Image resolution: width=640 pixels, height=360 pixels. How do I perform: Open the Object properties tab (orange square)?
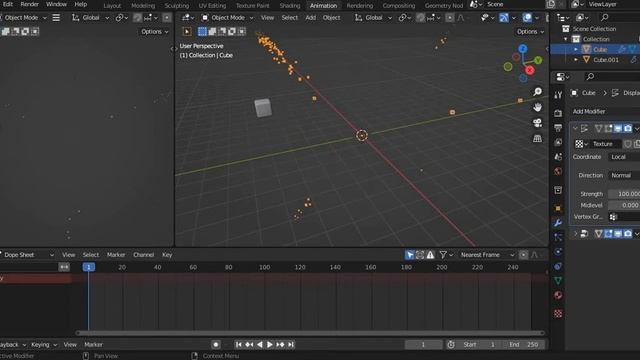point(558,208)
